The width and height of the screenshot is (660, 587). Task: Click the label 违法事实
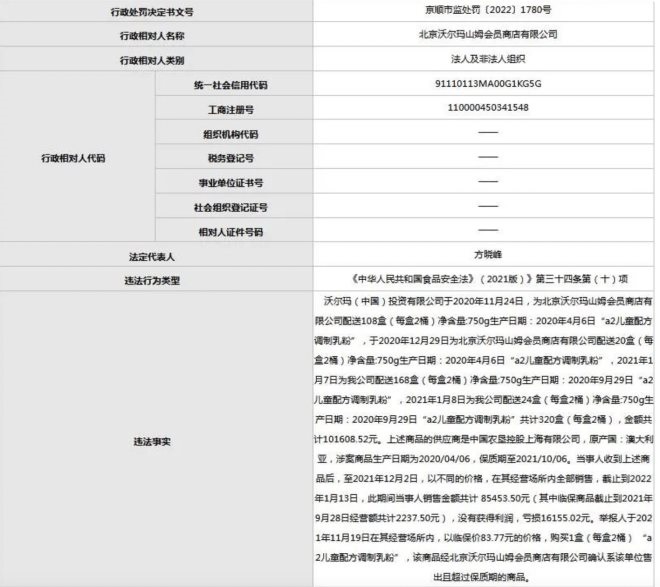tap(152, 441)
